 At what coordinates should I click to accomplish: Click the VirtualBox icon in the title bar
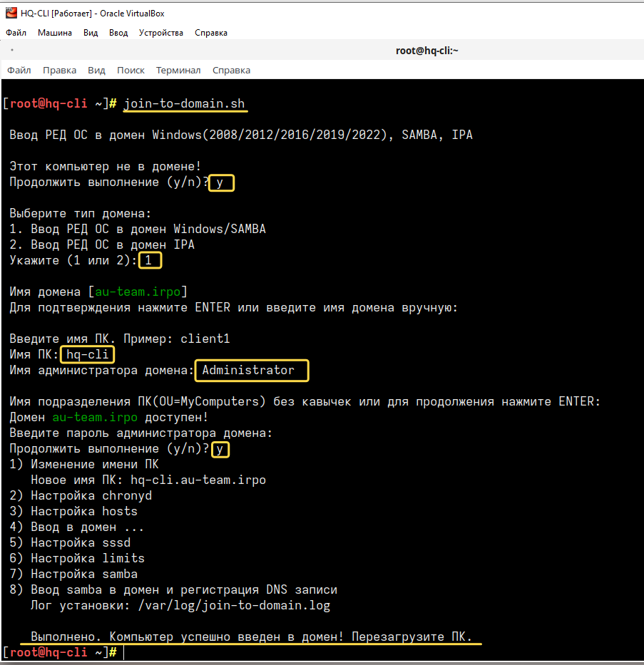11,13
